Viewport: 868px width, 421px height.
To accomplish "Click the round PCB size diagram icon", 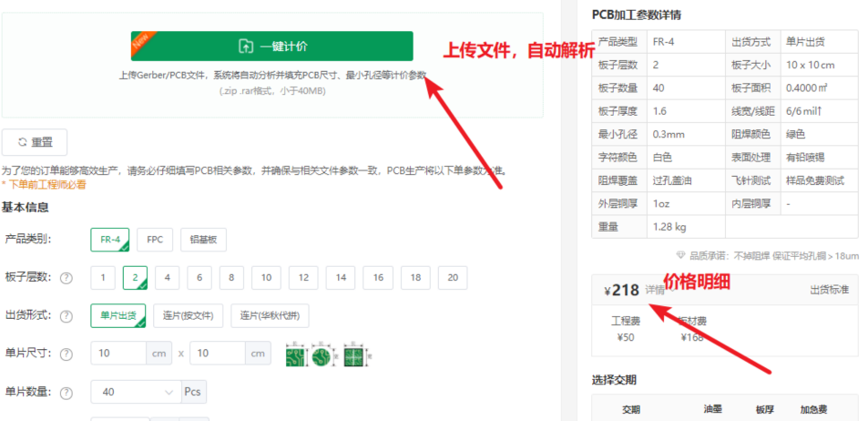I will (x=320, y=354).
